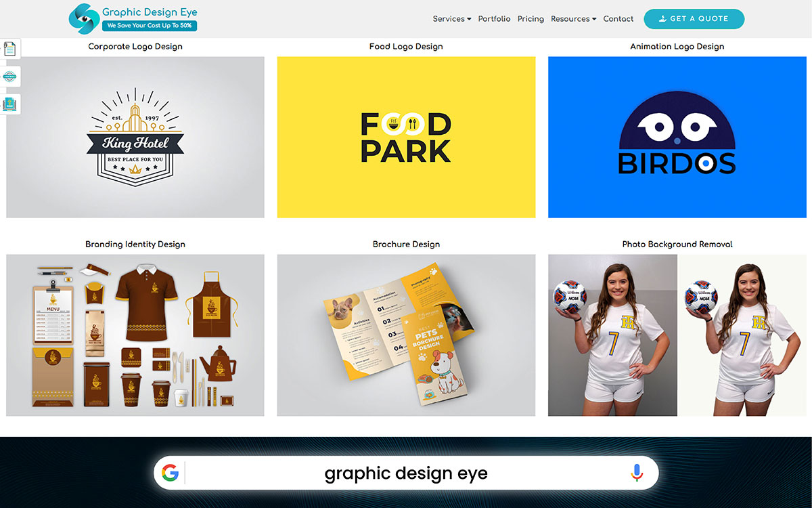Expand the Services dropdown menu
Image resolution: width=812 pixels, height=508 pixels.
(452, 19)
